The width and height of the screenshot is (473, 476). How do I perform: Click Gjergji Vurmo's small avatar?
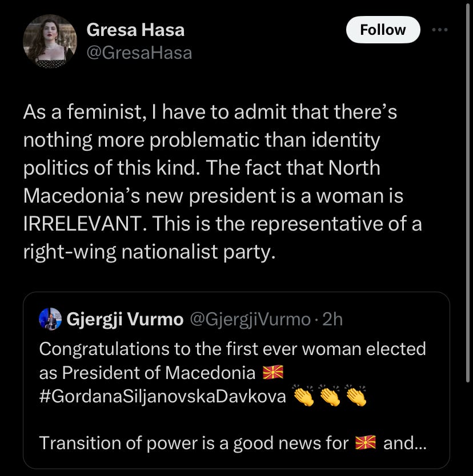[50, 318]
